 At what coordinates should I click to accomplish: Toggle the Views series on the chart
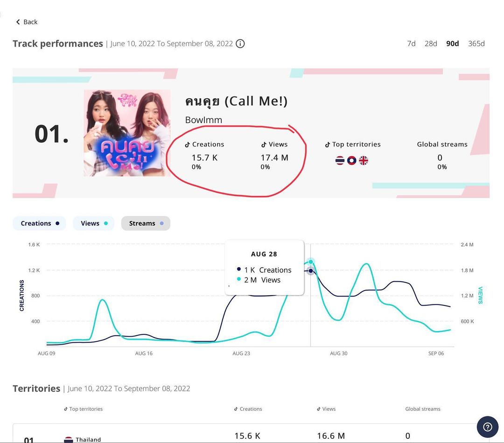click(94, 223)
